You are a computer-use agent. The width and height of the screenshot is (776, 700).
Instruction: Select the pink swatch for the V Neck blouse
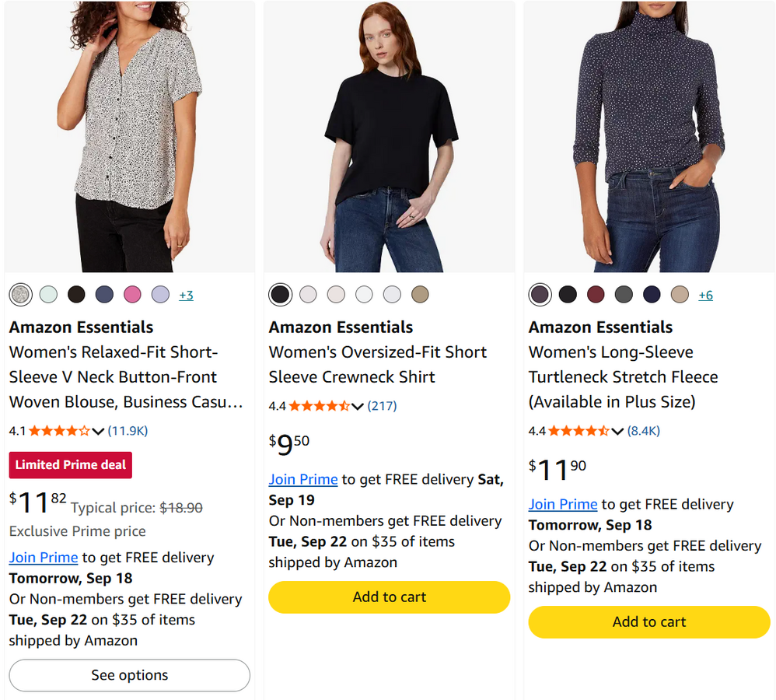pos(132,295)
